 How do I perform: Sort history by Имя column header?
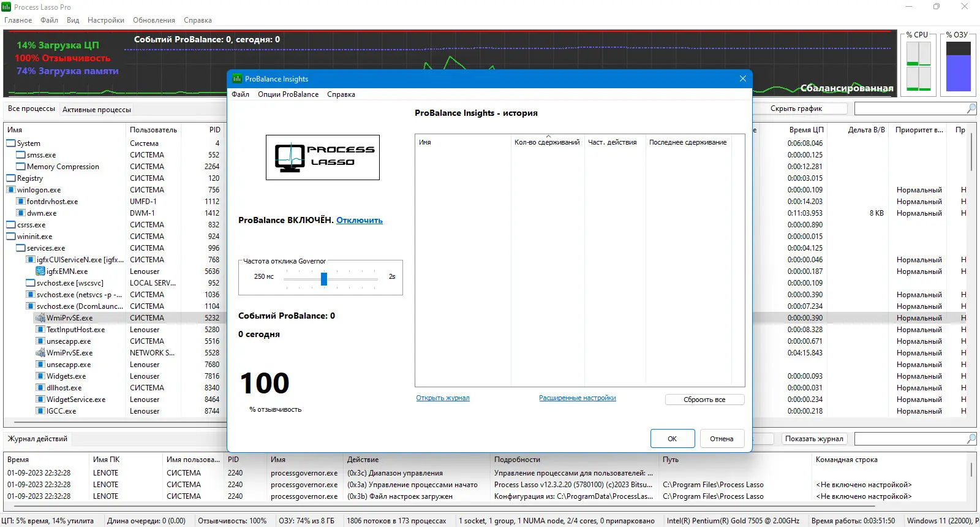463,142
